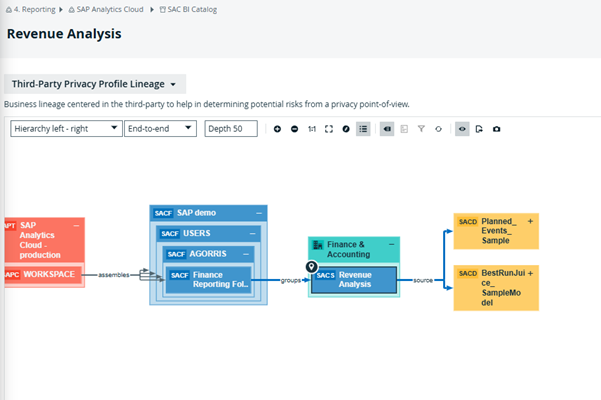The image size is (601, 400).
Task: Collapse the USERS folder node
Action: [x=253, y=233]
